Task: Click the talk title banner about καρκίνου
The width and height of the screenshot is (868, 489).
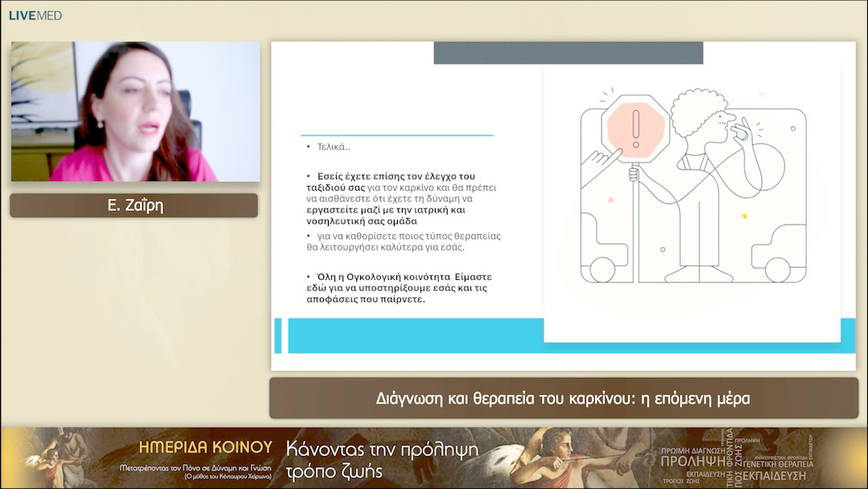Action: tap(563, 398)
